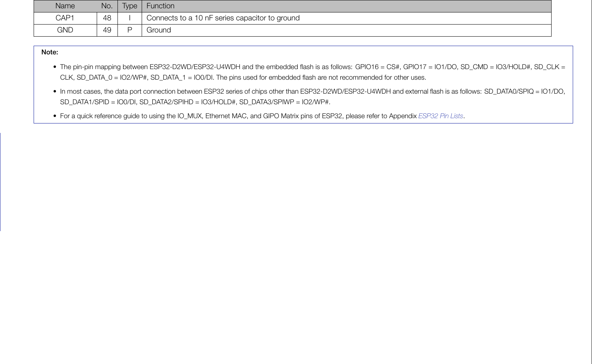Click the type I cell for CAP1
Screen dimensions: 592x364
(x=130, y=18)
